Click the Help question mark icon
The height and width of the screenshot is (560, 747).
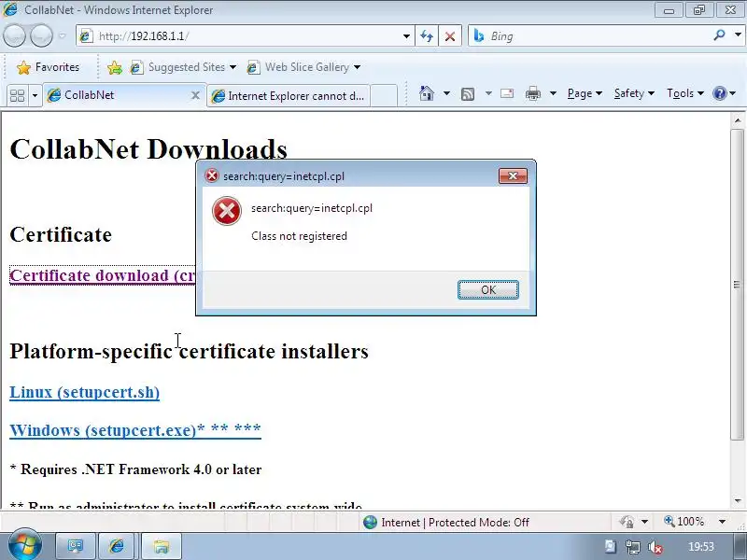(x=719, y=93)
